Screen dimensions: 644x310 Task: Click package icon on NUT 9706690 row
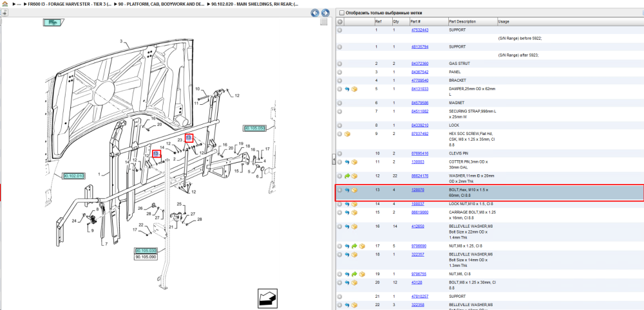point(362,246)
